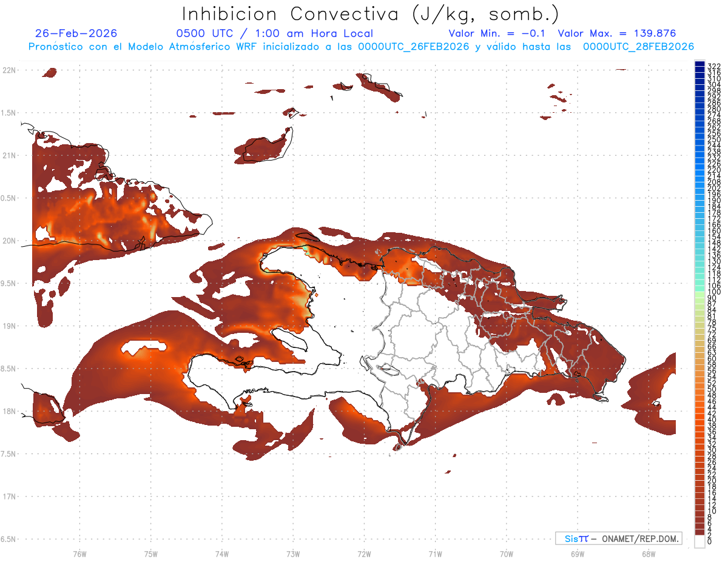This screenshot has height=562, width=728.
Task: Click the '18N' latitude label
Action: coord(10,411)
